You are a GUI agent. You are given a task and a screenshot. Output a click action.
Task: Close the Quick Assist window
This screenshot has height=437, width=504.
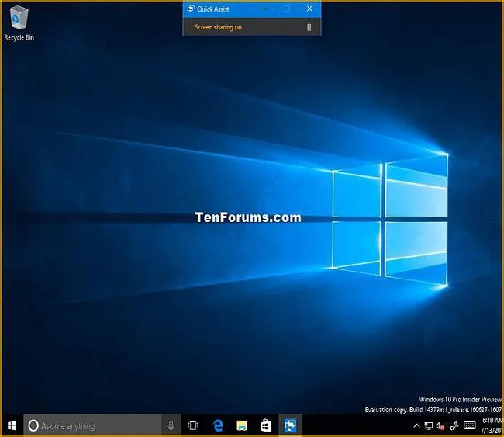point(309,9)
